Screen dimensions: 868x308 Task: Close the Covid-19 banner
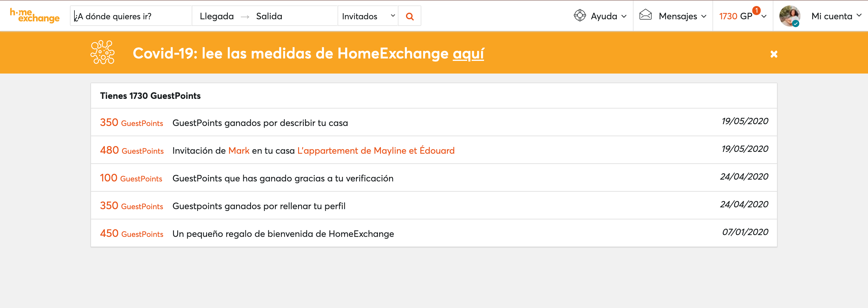click(x=774, y=54)
